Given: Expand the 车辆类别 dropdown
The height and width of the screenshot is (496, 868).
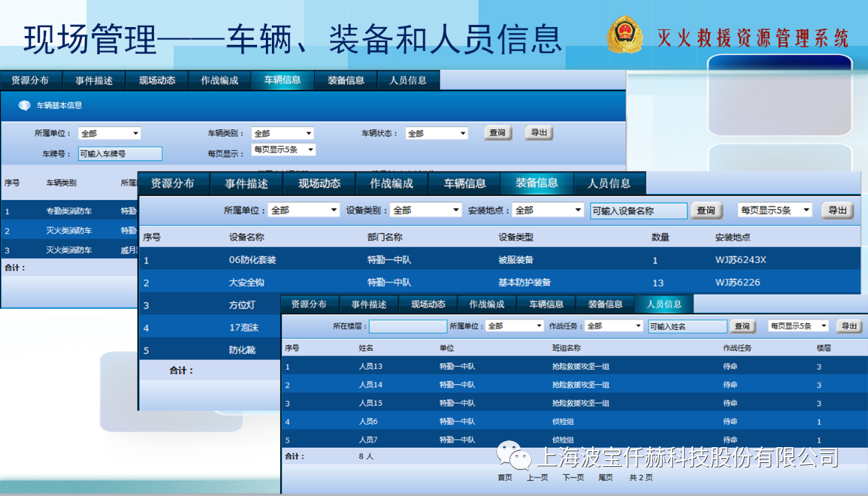Looking at the screenshot, I should 283,134.
